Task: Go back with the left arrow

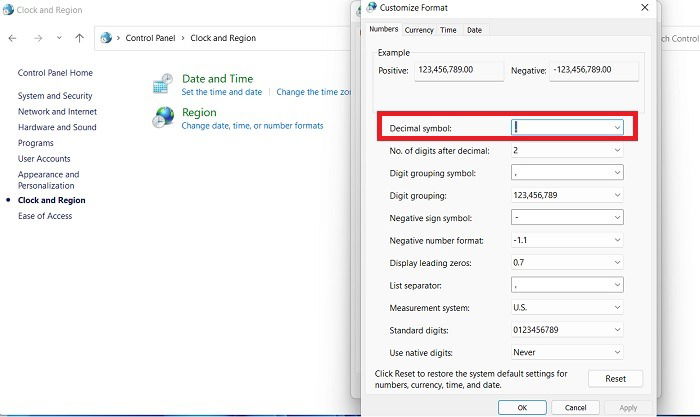Action: (x=12, y=38)
